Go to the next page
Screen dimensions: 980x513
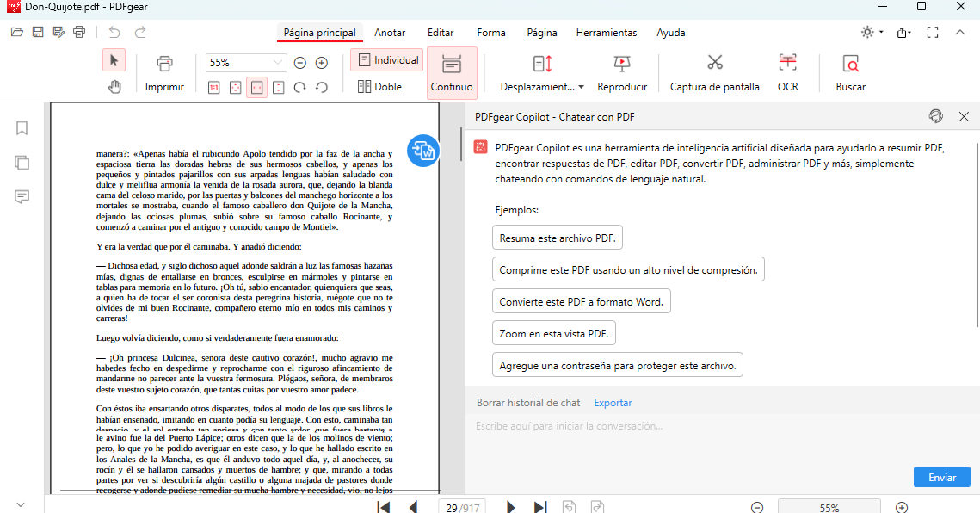click(x=510, y=506)
